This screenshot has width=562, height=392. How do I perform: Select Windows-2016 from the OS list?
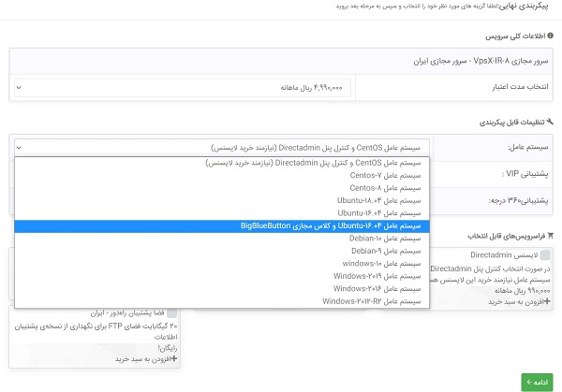pyautogui.click(x=222, y=289)
